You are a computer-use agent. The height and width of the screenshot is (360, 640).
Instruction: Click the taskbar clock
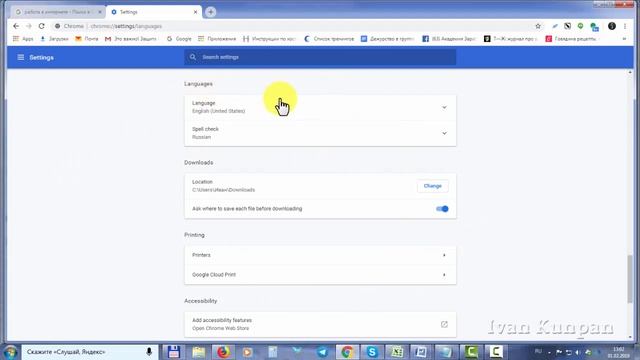click(x=618, y=352)
